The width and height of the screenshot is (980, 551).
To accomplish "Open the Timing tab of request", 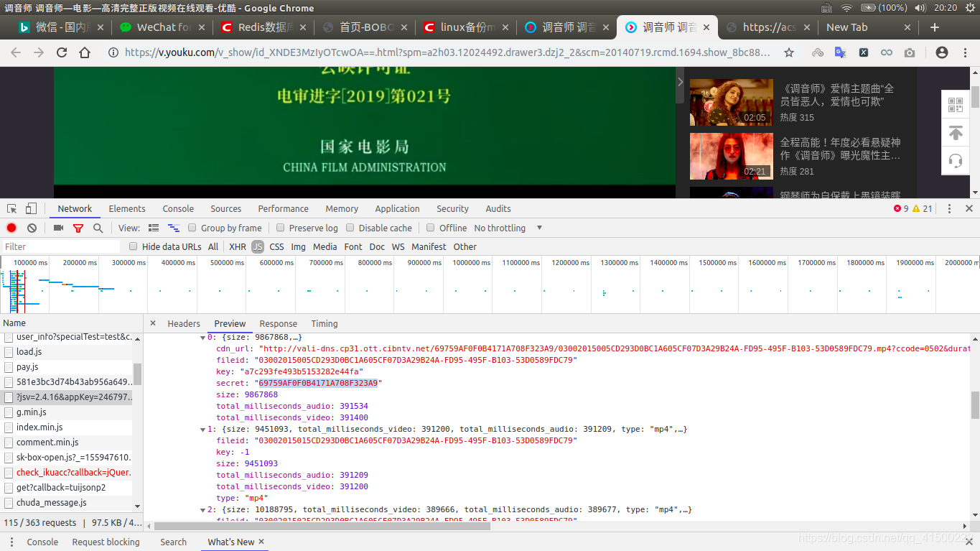I will [325, 323].
